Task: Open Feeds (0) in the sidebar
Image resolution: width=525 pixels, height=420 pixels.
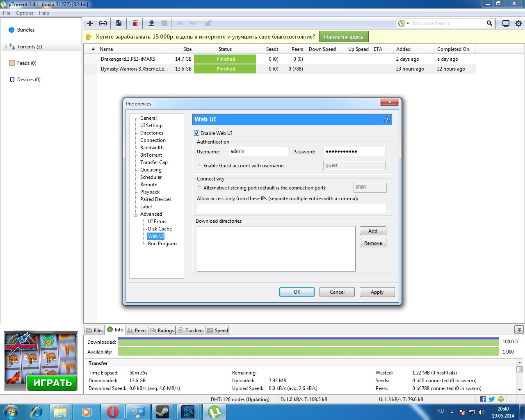Action: tap(27, 63)
